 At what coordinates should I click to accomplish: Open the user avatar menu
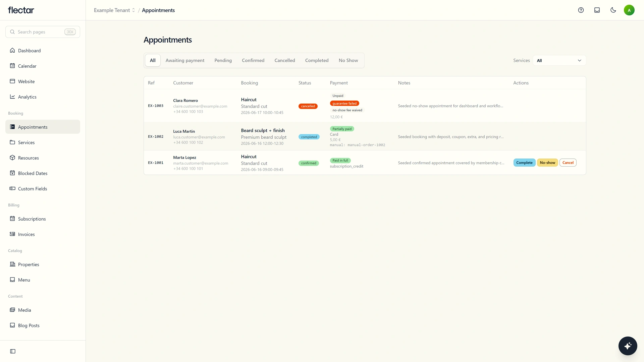click(629, 10)
